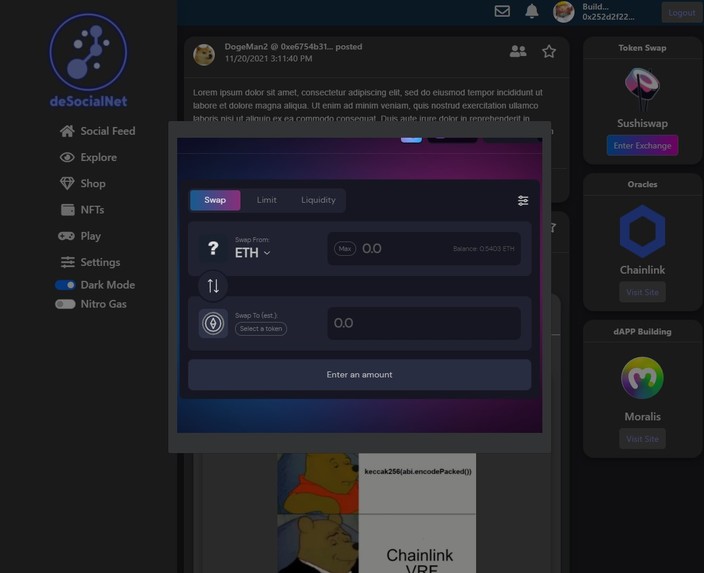Click the 'Oracles' panel heading

click(x=642, y=185)
